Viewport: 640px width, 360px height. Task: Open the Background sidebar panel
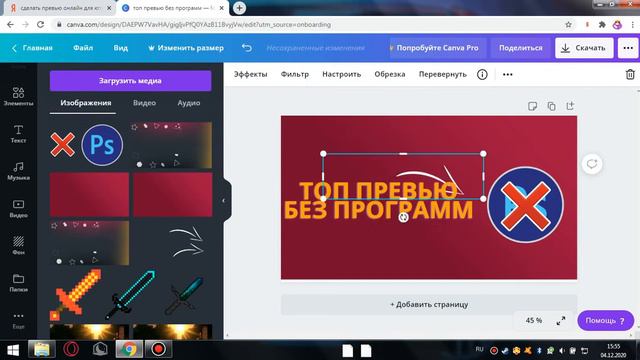coord(18,245)
